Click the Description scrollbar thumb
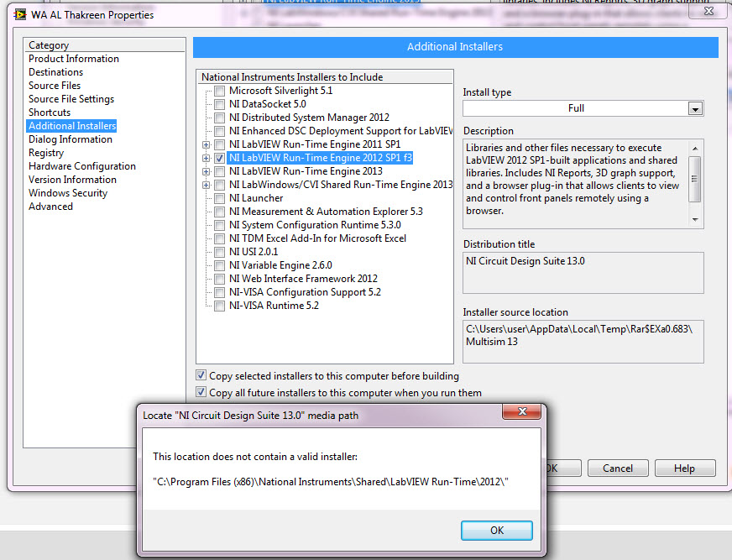This screenshot has width=732, height=560. 695,179
